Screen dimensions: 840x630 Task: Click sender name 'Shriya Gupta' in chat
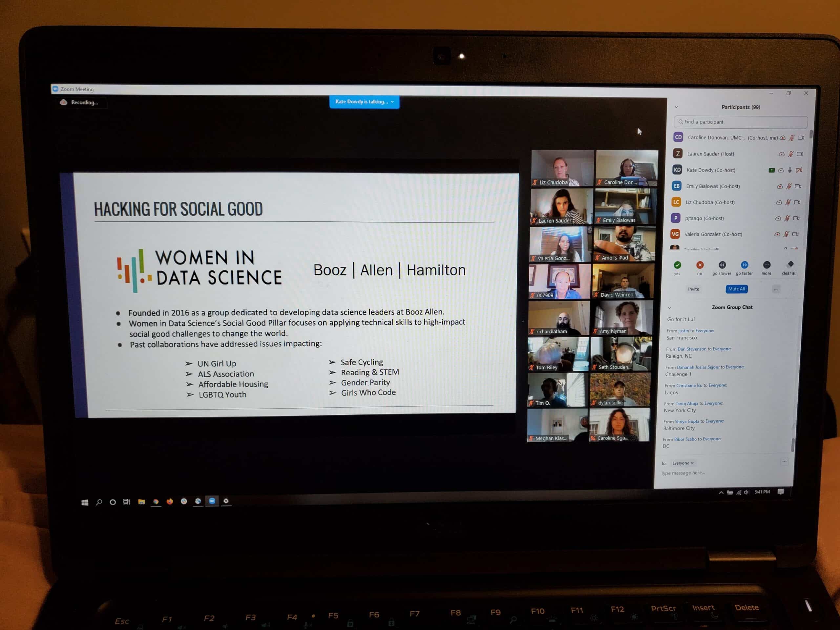[x=687, y=422]
